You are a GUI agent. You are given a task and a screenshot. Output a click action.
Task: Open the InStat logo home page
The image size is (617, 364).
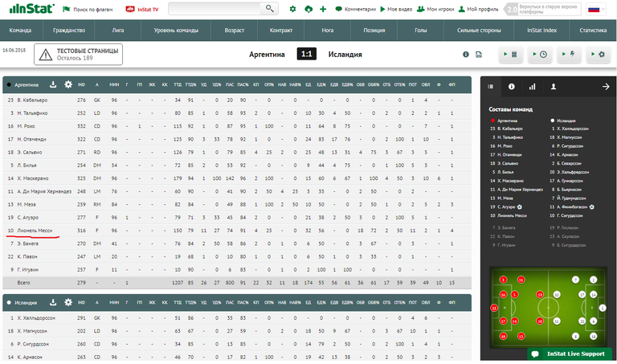click(x=32, y=8)
